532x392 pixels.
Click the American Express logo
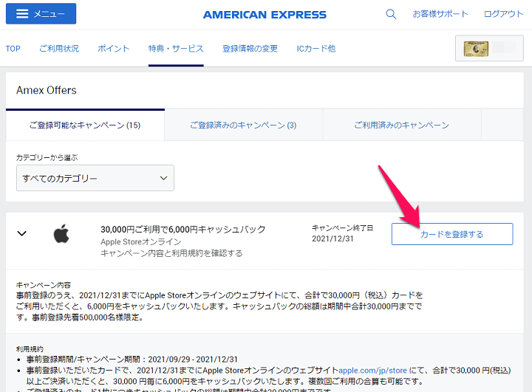click(x=265, y=15)
